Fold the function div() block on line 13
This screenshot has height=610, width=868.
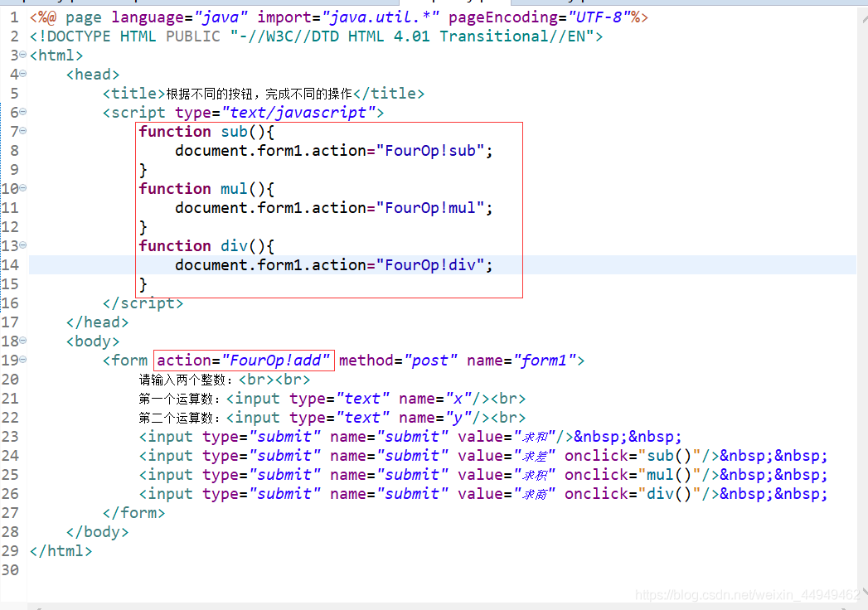[x=22, y=245]
